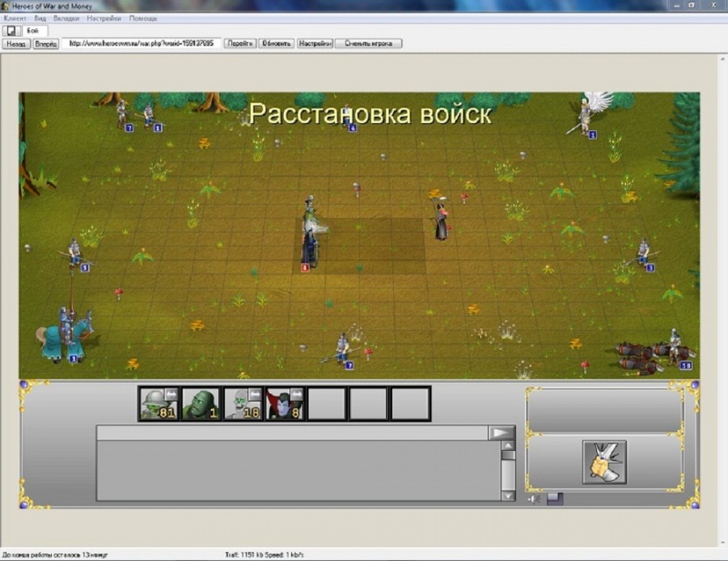
Task: Split the 18 skeleton stack with arrows
Action: click(255, 394)
